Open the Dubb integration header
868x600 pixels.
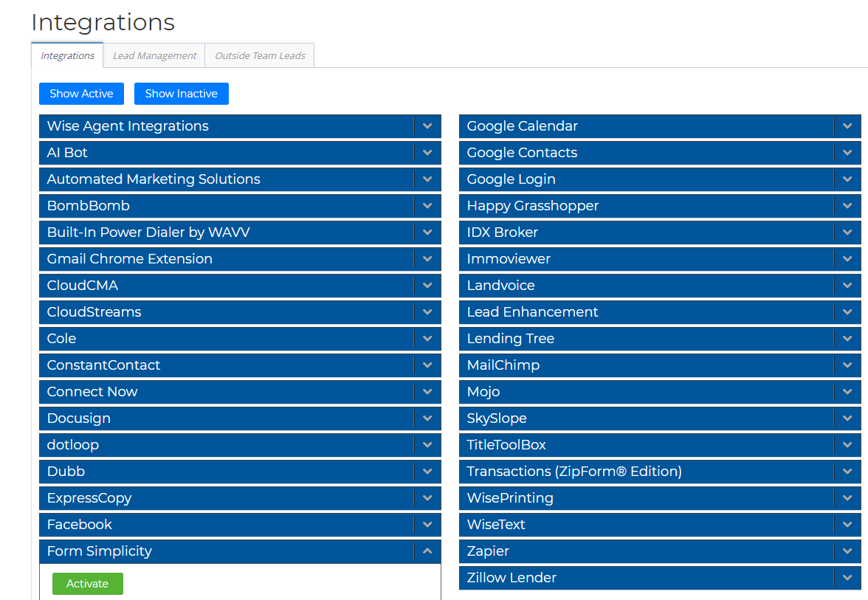point(240,471)
